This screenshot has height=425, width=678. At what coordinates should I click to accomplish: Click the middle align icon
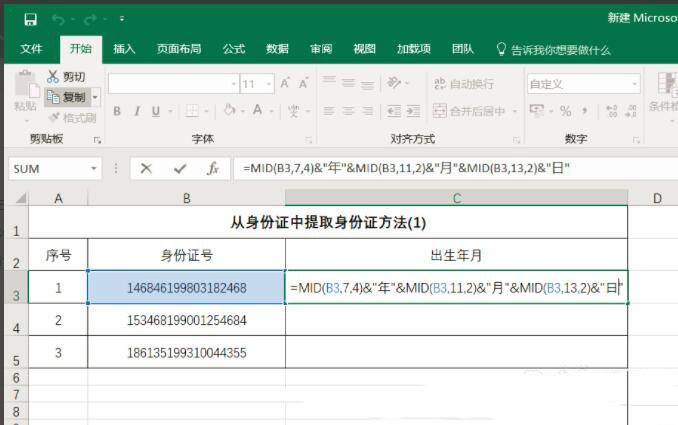[x=348, y=82]
